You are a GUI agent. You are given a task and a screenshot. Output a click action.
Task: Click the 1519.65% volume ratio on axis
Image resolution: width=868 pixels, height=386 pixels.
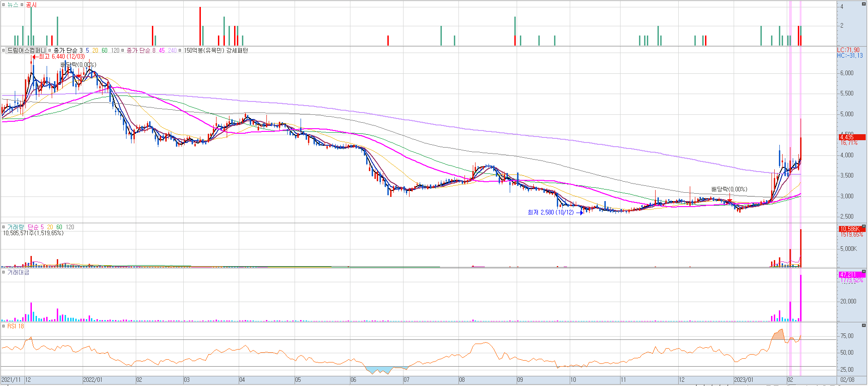[x=851, y=235]
